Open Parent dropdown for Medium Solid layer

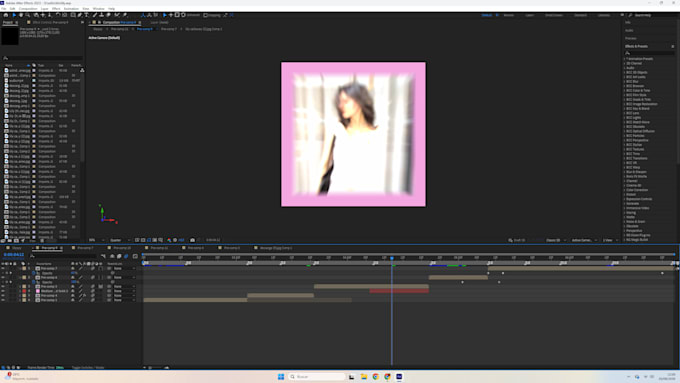coord(125,291)
